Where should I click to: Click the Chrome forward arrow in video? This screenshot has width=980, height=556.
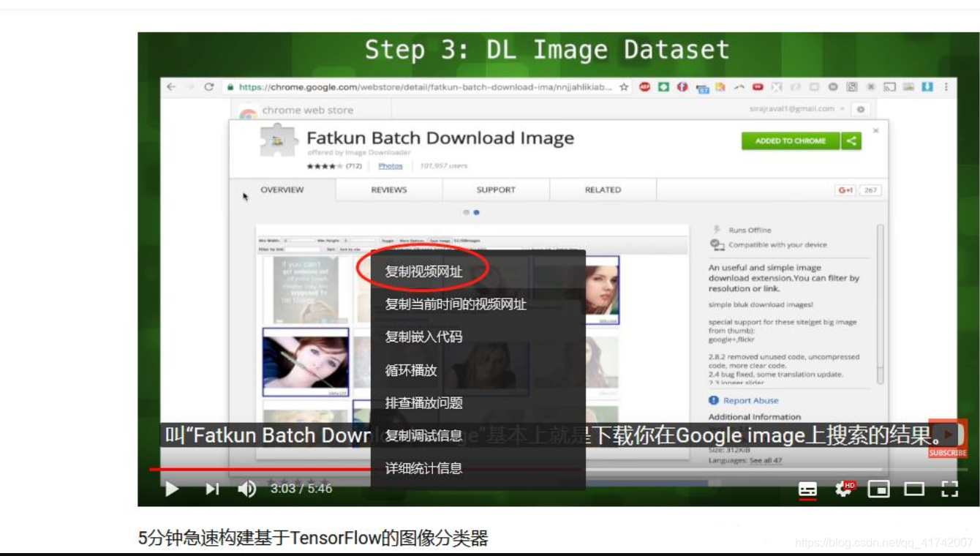pos(189,86)
